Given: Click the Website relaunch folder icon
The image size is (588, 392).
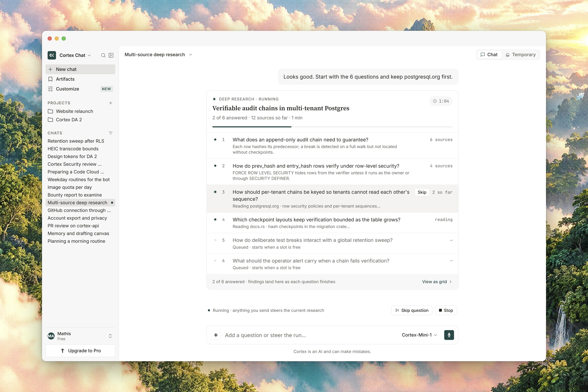Looking at the screenshot, I should [50, 111].
